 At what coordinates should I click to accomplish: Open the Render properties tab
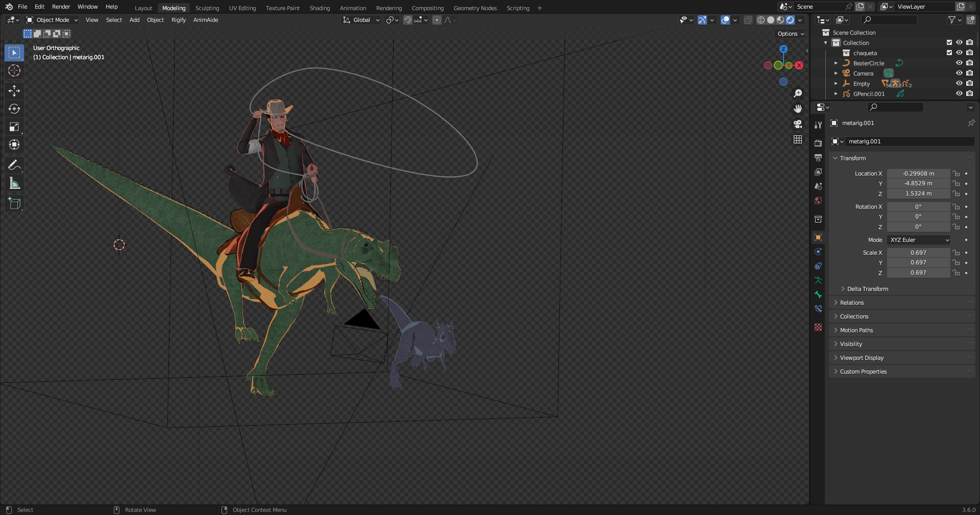point(818,143)
